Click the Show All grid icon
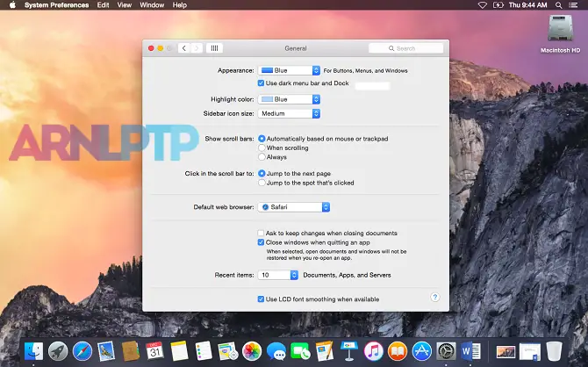The width and height of the screenshot is (588, 367). 215,48
